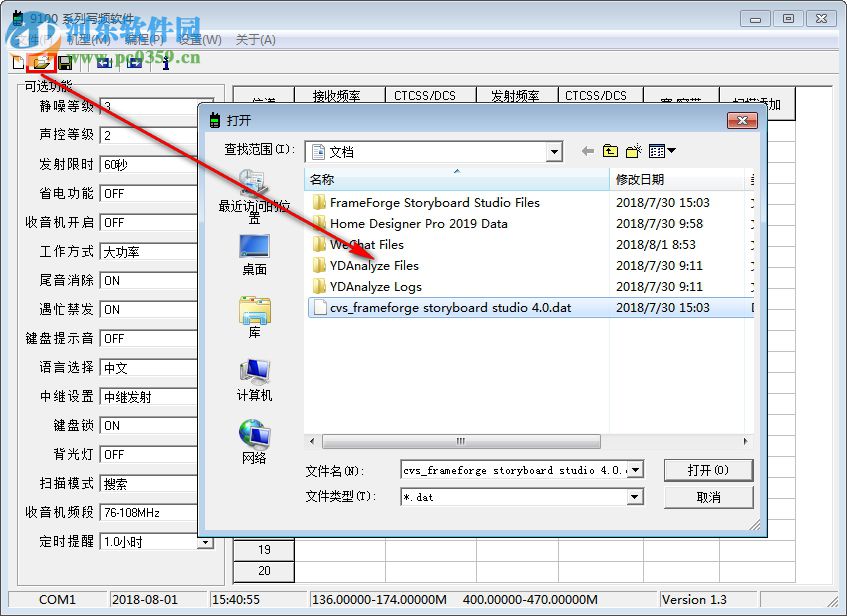Open the 定时提醒 1.0小时 dropdown arrow
The height and width of the screenshot is (616, 847).
[x=205, y=541]
